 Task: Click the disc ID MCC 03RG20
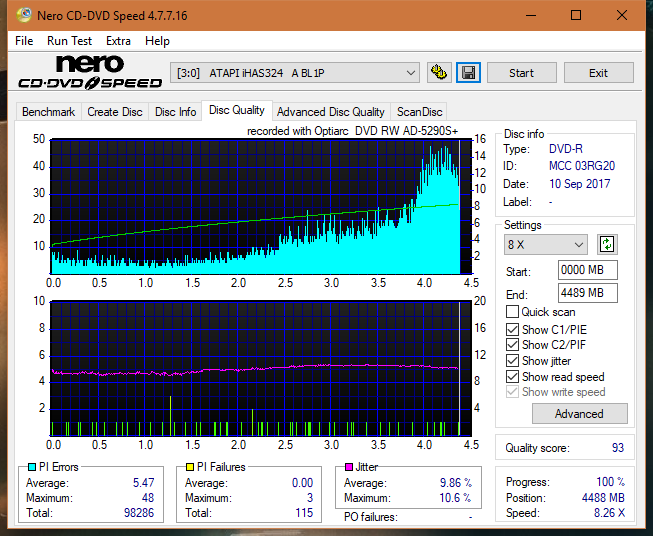[x=582, y=166]
